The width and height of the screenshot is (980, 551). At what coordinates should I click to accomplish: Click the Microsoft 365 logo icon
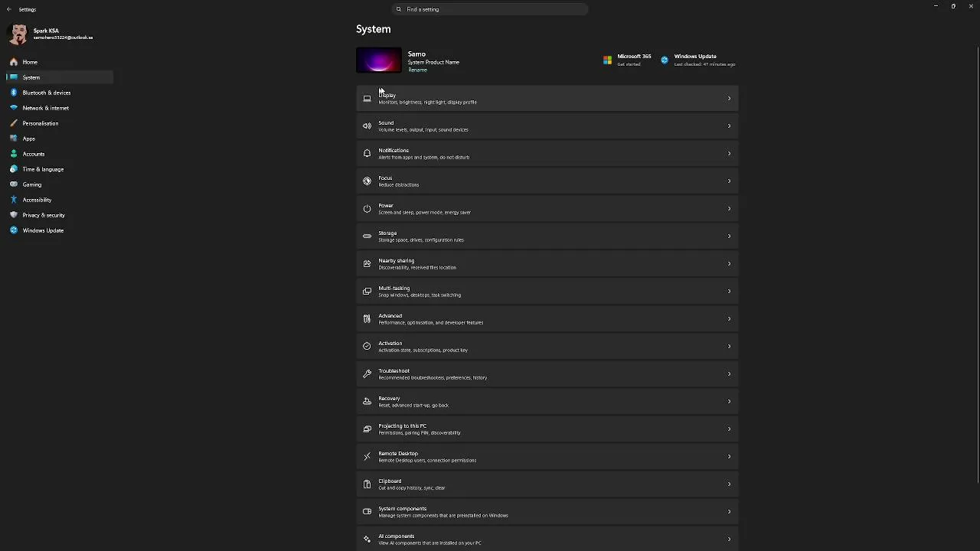coord(607,60)
